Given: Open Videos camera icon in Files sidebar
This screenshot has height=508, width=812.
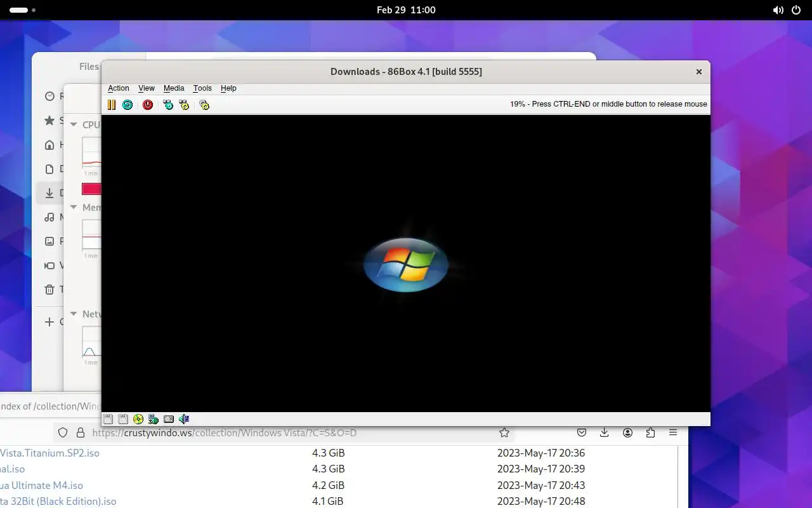Looking at the screenshot, I should [49, 265].
